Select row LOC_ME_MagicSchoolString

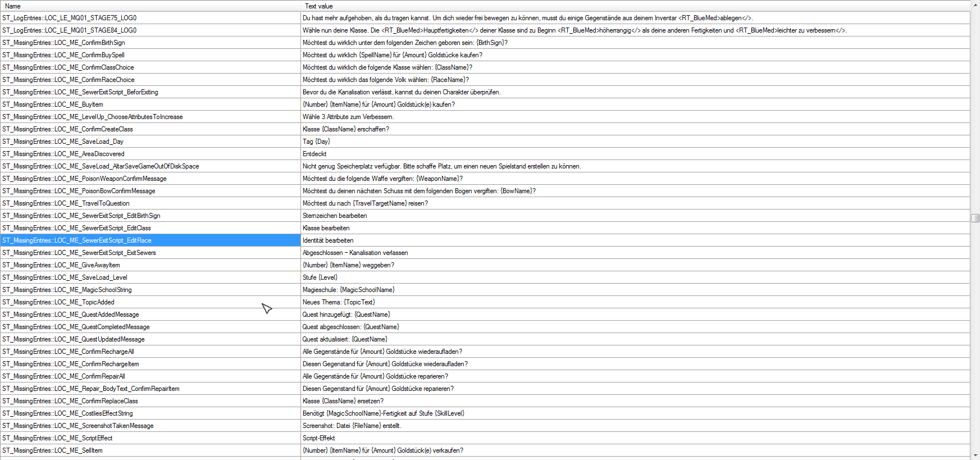(x=485, y=290)
